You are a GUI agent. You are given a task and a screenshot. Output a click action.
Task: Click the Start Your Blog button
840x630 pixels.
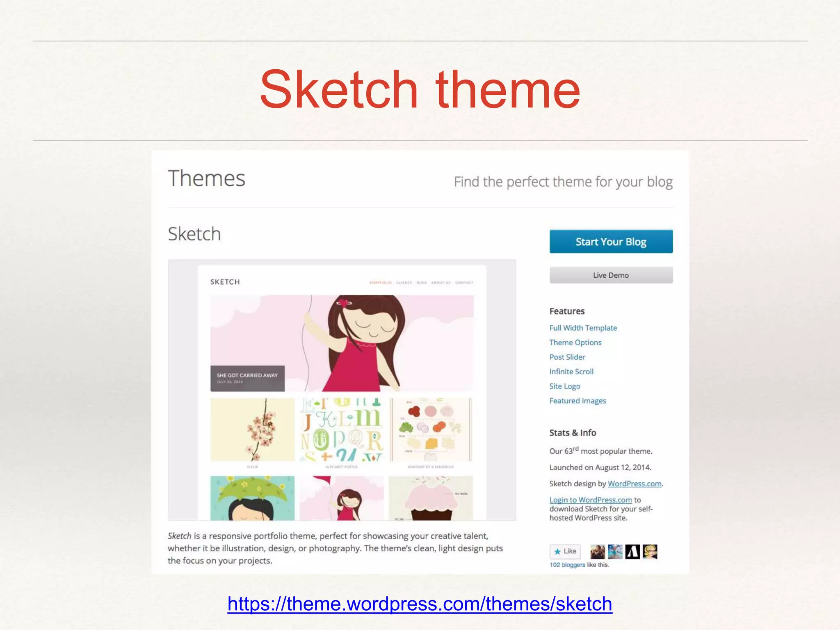tap(611, 242)
